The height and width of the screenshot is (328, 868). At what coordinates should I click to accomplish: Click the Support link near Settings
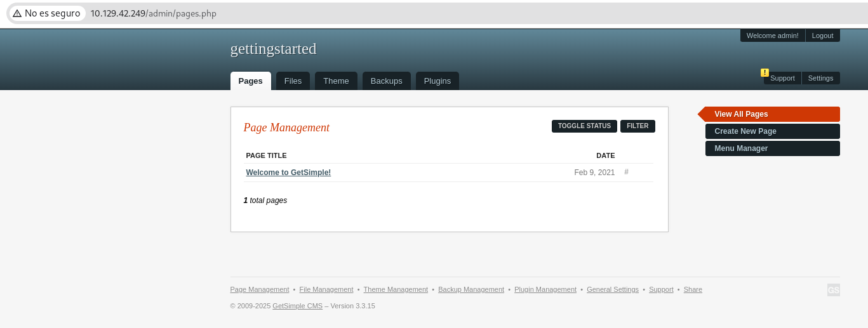click(782, 78)
